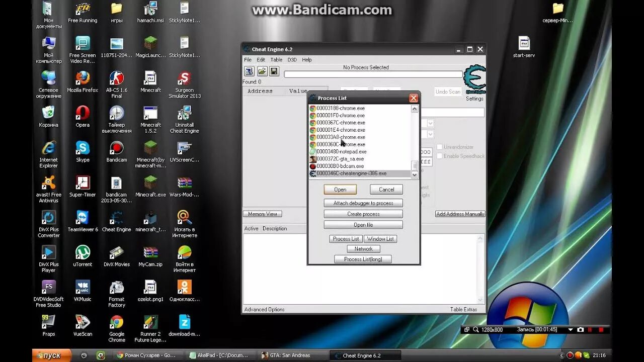Click the Open button in Process List
This screenshot has height=362, width=644.
340,190
